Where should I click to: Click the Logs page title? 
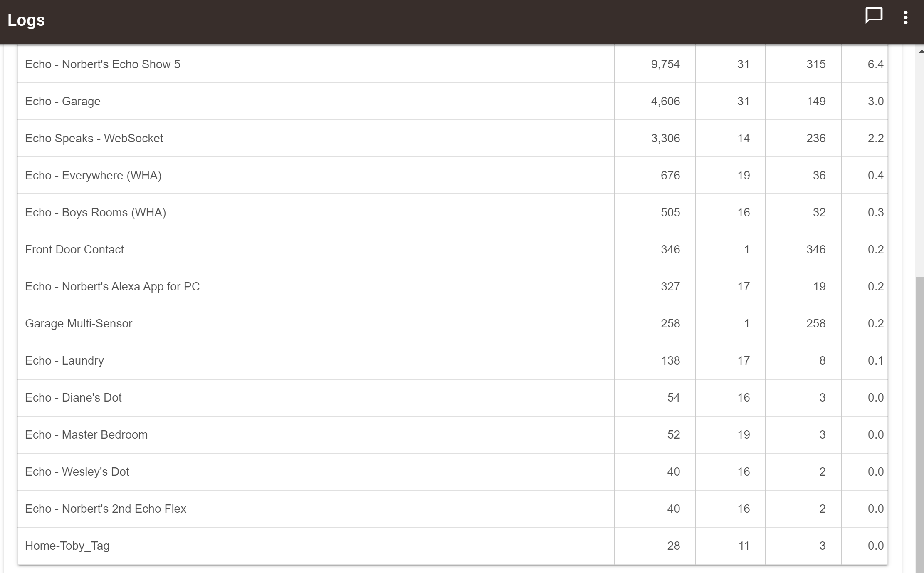tap(26, 20)
